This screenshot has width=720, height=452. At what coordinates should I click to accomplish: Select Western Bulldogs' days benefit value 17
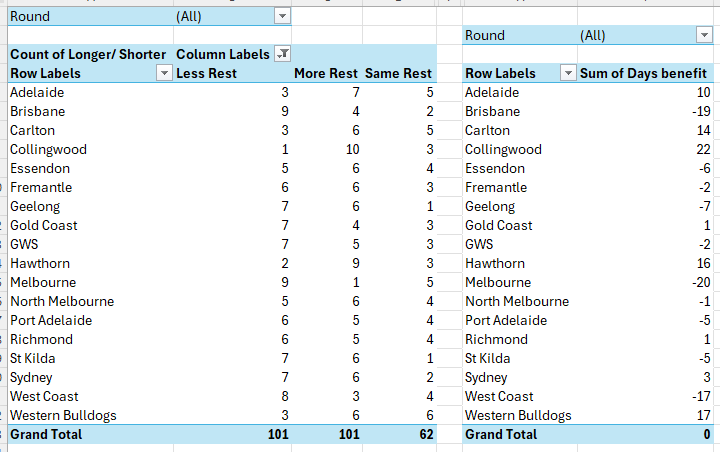point(703,415)
